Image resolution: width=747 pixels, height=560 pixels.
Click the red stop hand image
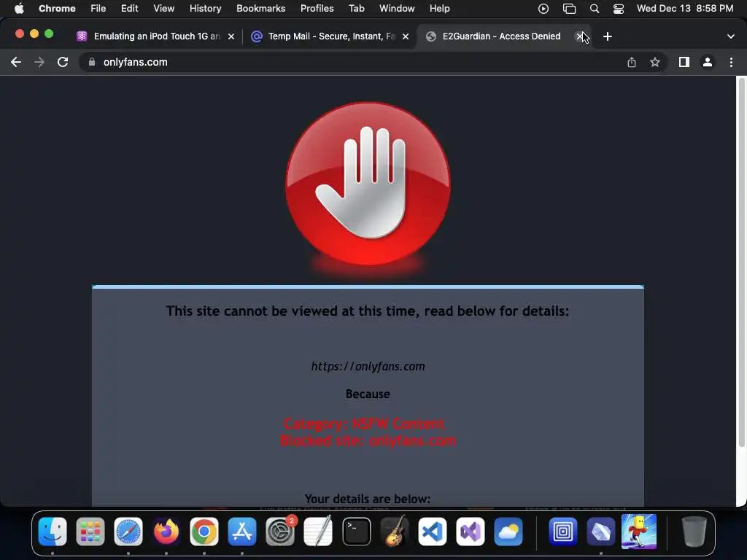tap(368, 184)
